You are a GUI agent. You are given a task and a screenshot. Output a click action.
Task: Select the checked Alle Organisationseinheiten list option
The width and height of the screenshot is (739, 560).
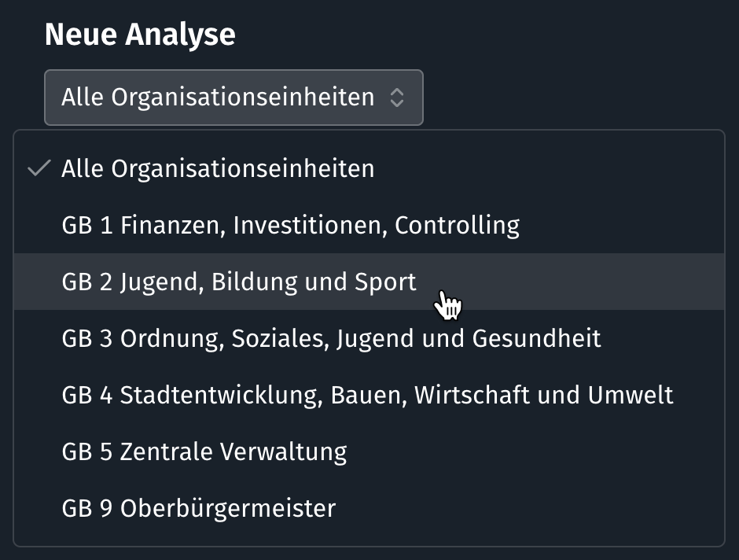(218, 168)
